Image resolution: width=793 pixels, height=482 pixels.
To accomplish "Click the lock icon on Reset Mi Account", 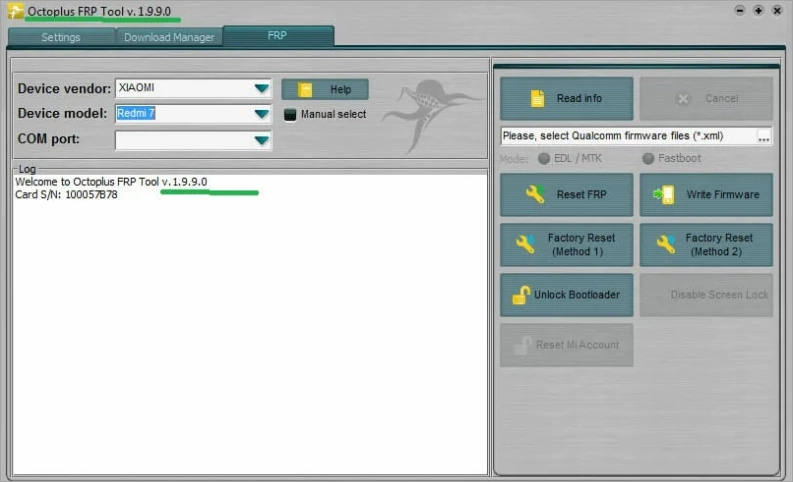I will tap(521, 345).
